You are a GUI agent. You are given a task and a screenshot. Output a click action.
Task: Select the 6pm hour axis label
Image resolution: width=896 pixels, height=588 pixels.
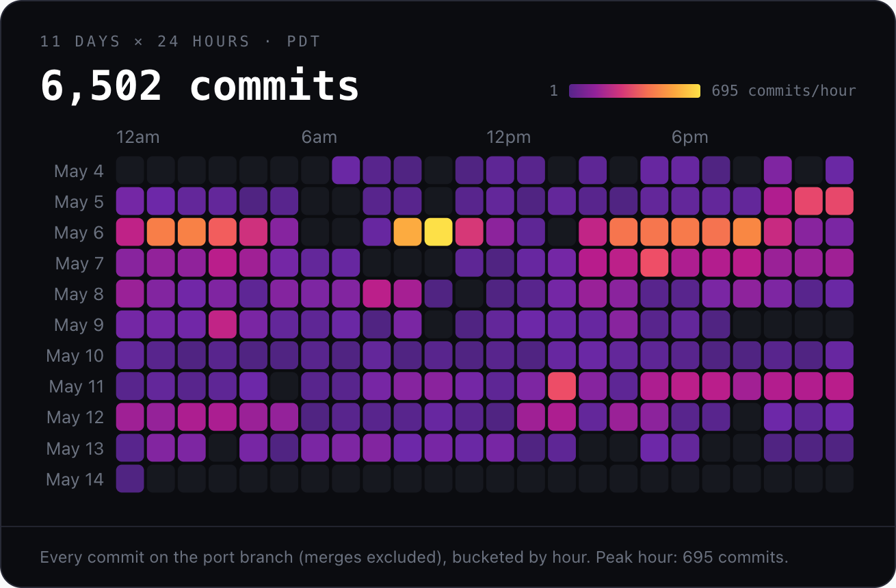click(689, 137)
